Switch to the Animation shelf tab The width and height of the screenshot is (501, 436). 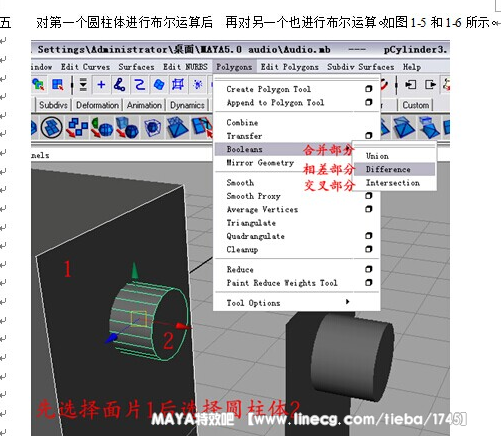tap(144, 105)
